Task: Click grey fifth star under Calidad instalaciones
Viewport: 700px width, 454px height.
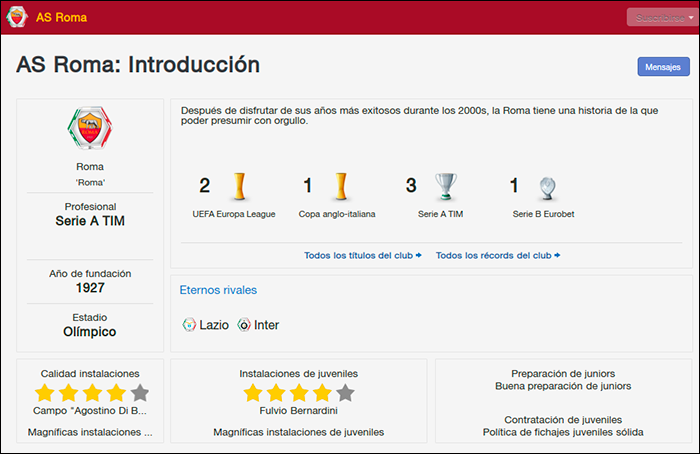Action: click(140, 393)
